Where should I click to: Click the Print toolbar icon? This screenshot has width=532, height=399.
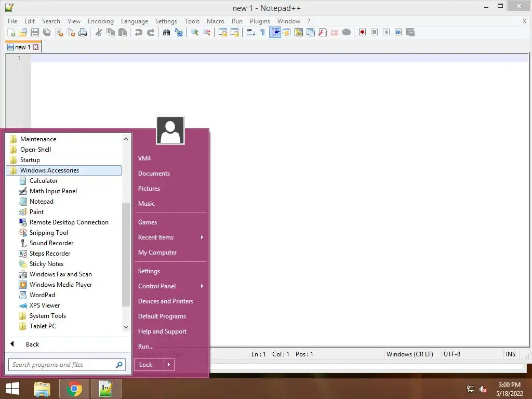[x=83, y=32]
